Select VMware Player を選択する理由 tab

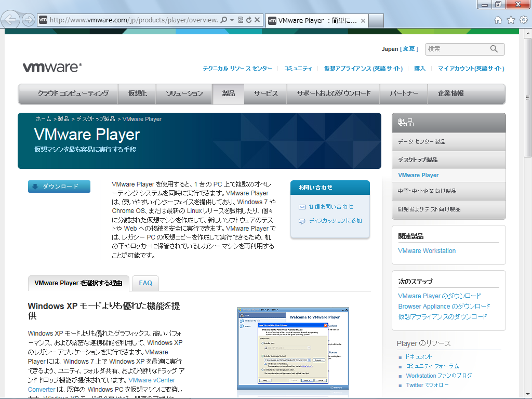click(78, 283)
